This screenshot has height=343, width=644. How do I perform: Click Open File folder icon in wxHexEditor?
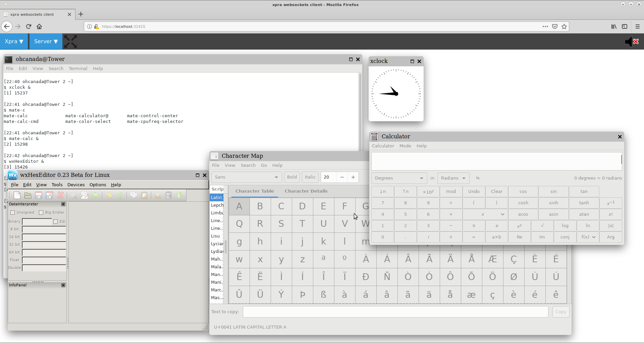coord(28,195)
